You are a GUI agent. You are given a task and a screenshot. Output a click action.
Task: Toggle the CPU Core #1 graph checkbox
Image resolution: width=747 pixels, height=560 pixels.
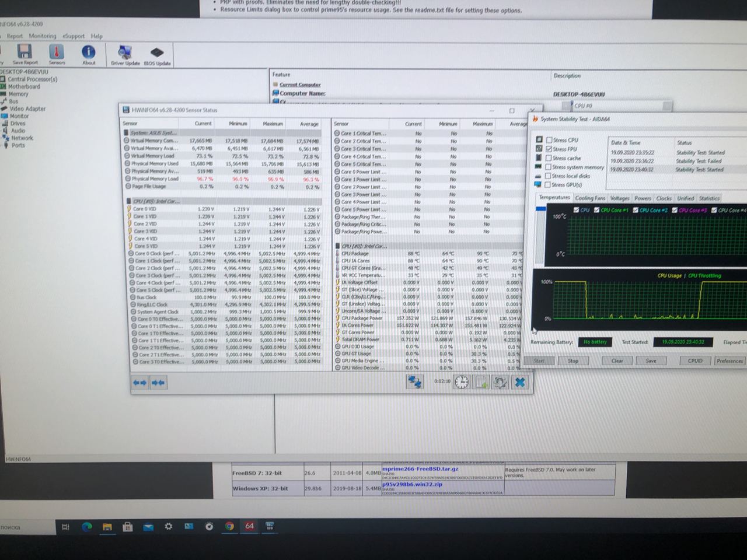(596, 210)
